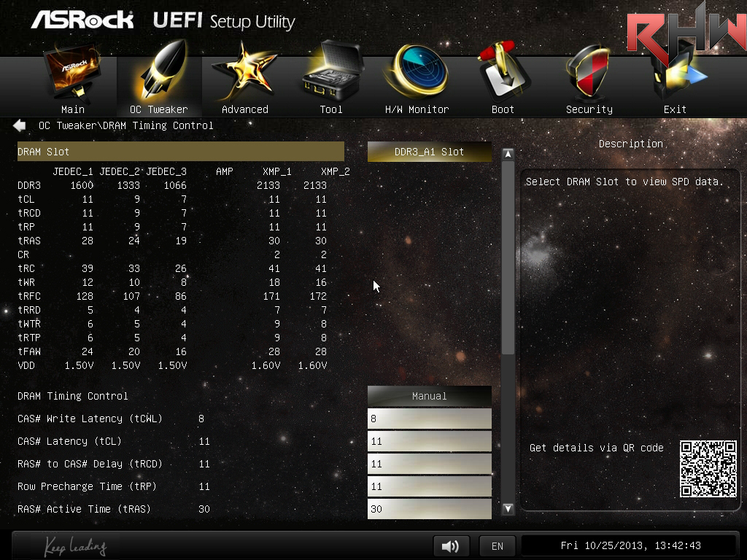Screen dimensions: 747x560
Task: Click the DDR3 row label
Action: [x=29, y=185]
